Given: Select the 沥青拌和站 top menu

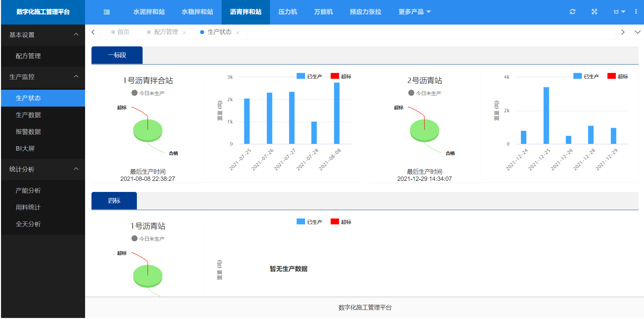Looking at the screenshot, I should coord(246,12).
